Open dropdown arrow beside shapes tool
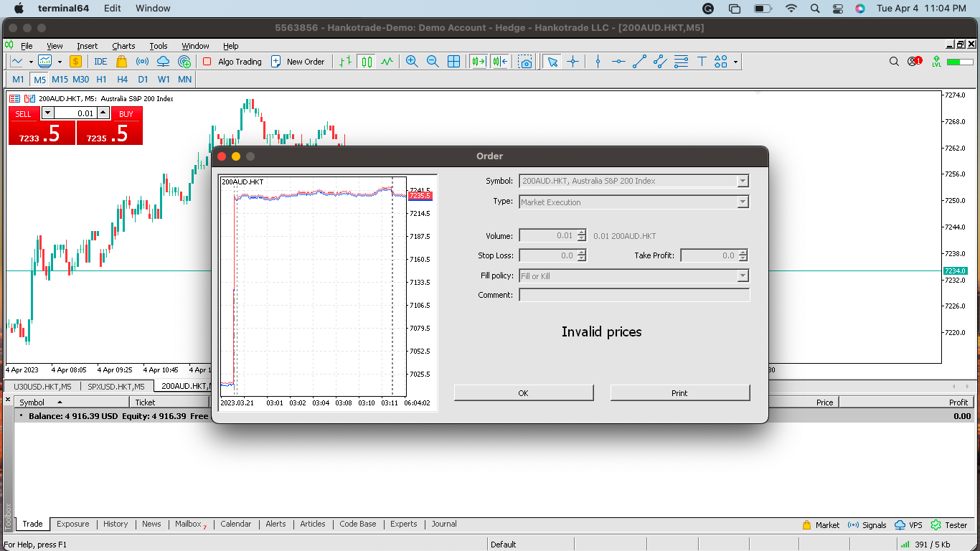Viewport: 980px width, 551px height. pos(735,62)
